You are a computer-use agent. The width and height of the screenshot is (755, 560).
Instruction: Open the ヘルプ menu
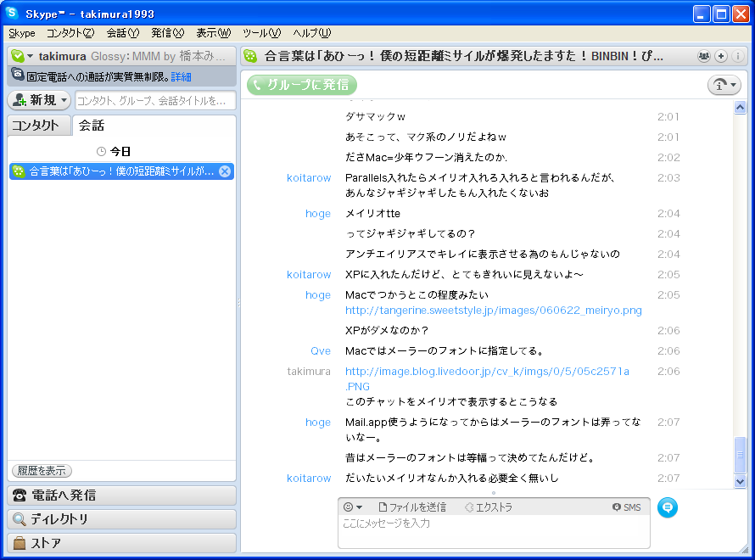click(x=312, y=33)
